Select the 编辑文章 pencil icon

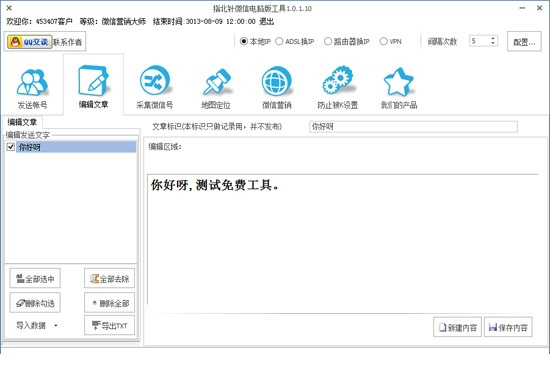tap(93, 81)
